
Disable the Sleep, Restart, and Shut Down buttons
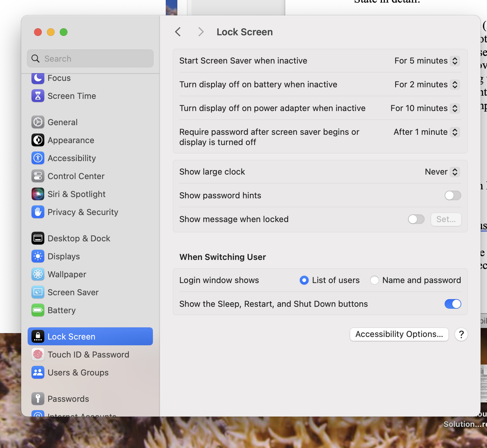click(x=453, y=304)
